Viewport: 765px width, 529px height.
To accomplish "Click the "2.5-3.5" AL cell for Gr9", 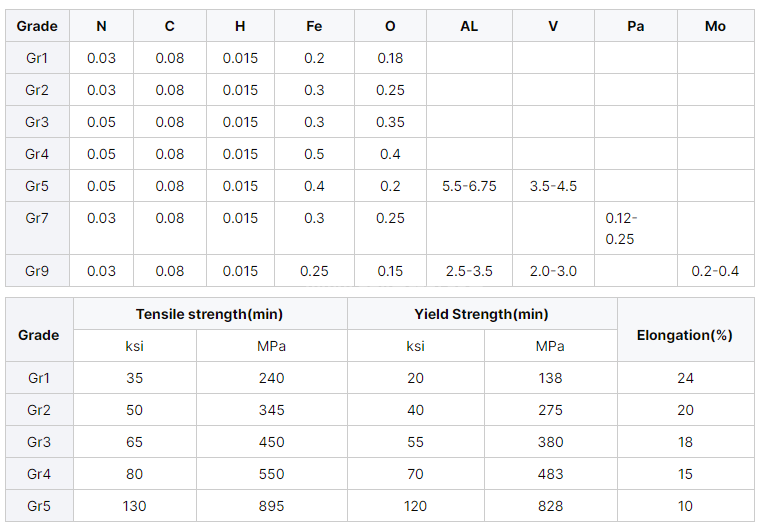I will click(x=469, y=271).
